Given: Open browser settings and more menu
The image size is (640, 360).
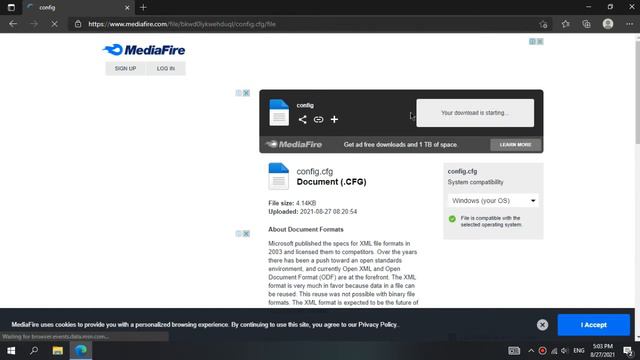Looking at the screenshot, I should (x=629, y=24).
